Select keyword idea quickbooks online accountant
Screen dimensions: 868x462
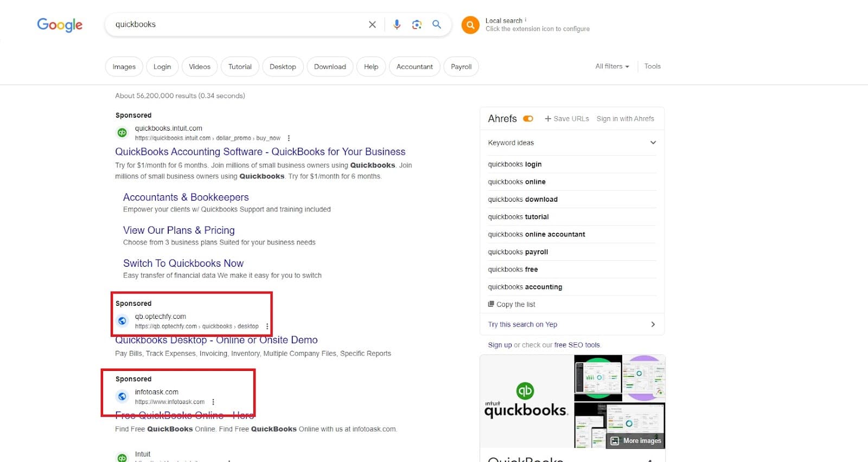coord(537,234)
